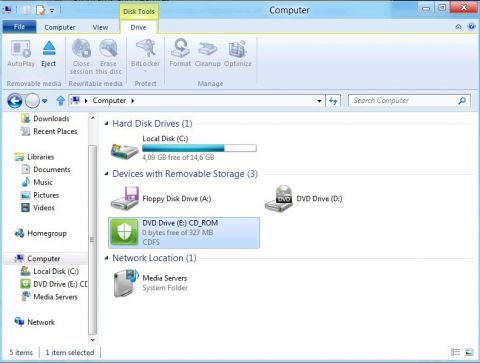Switch to details view in status bar

(x=455, y=352)
